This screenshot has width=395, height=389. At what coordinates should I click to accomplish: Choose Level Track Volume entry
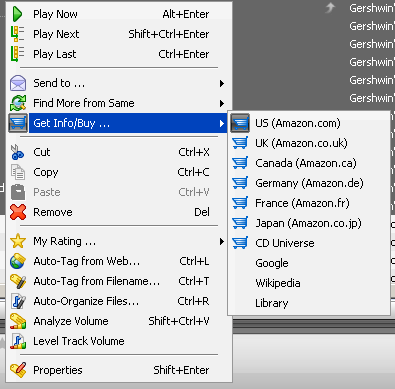tap(119, 341)
